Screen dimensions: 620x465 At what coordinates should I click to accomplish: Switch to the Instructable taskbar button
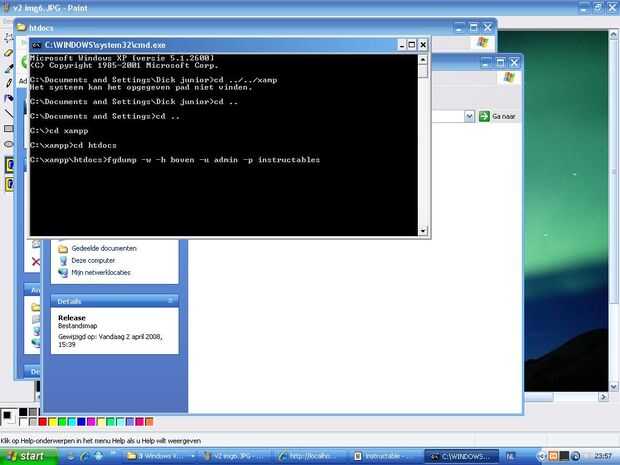click(x=384, y=456)
